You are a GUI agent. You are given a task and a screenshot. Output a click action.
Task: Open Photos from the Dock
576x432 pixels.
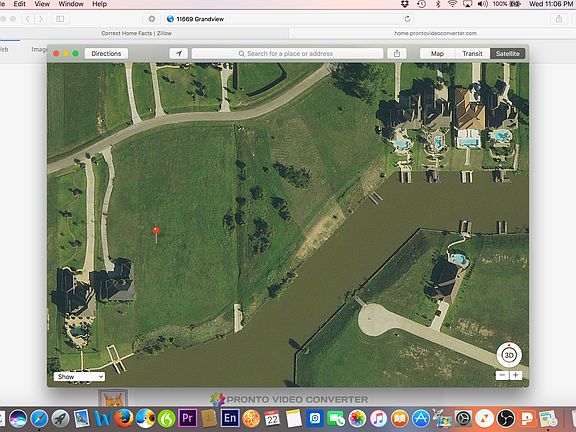(357, 418)
